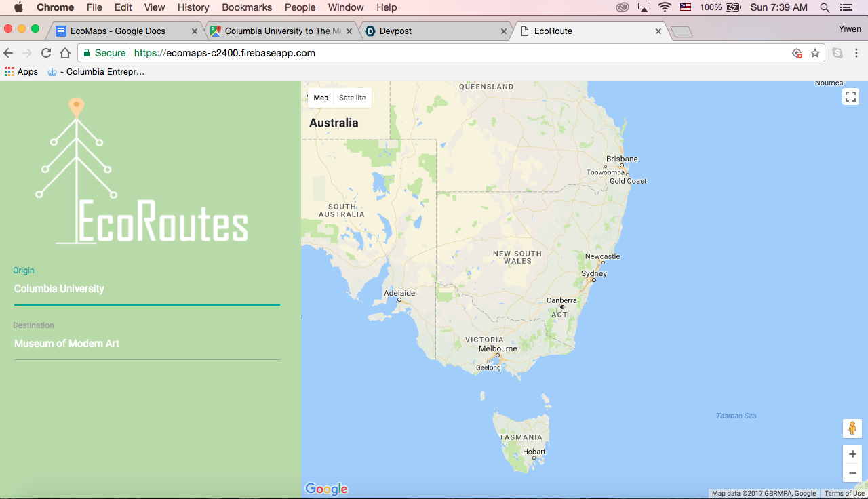Click Brisbane on the map

(622, 159)
